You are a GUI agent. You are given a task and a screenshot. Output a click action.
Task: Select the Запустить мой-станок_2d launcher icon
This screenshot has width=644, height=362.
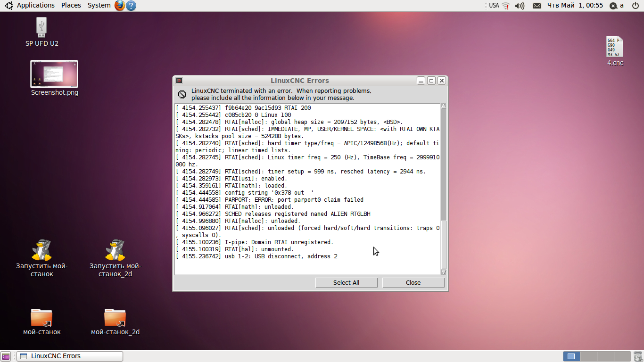coord(116,258)
